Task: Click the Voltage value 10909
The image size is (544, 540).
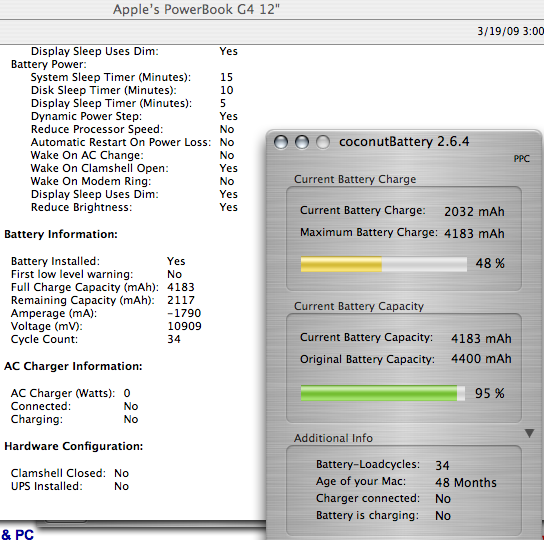Action: point(184,326)
